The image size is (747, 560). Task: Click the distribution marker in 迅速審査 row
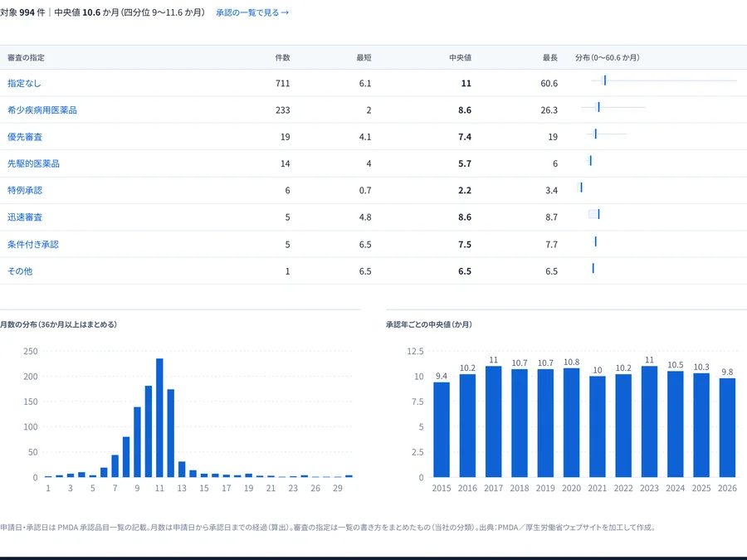598,214
